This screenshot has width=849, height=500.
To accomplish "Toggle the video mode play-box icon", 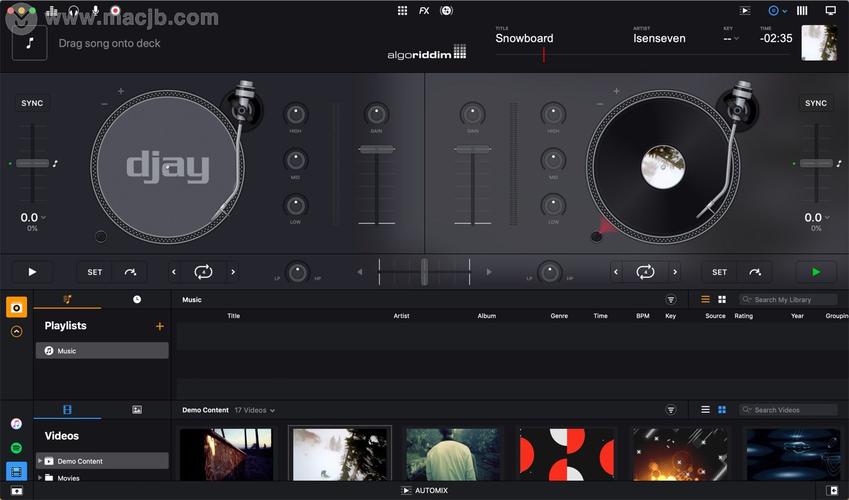I will pyautogui.click(x=746, y=10).
